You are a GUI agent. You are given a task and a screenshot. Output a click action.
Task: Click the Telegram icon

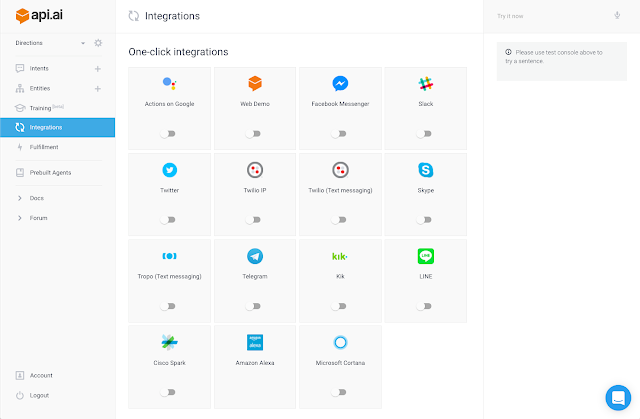tap(255, 256)
